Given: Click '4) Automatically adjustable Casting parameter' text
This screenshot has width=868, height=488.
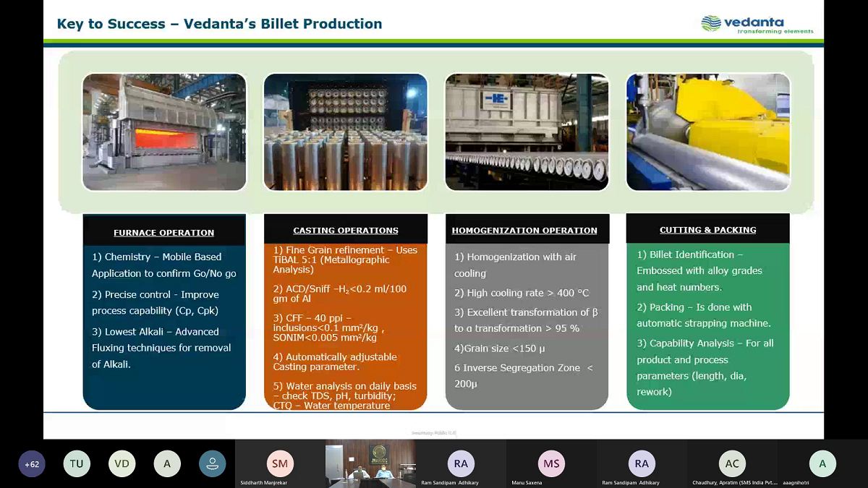Looking at the screenshot, I should [x=335, y=361].
